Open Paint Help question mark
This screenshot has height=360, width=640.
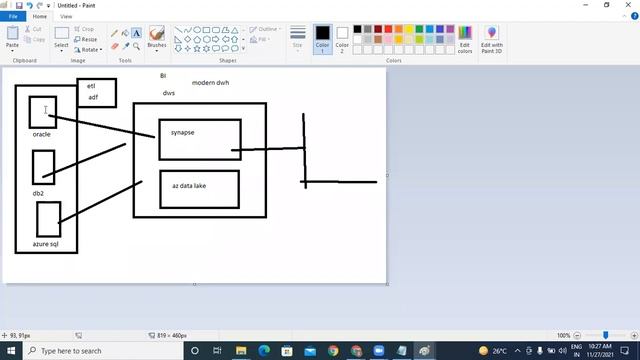click(635, 16)
